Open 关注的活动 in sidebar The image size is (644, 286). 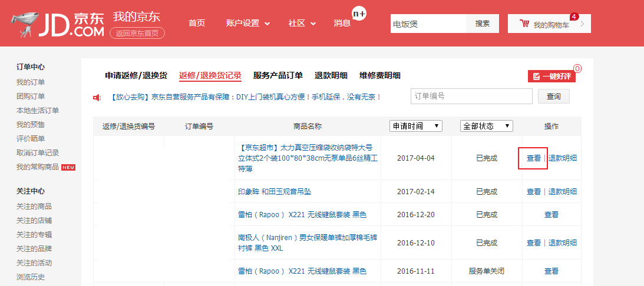pyautogui.click(x=34, y=262)
